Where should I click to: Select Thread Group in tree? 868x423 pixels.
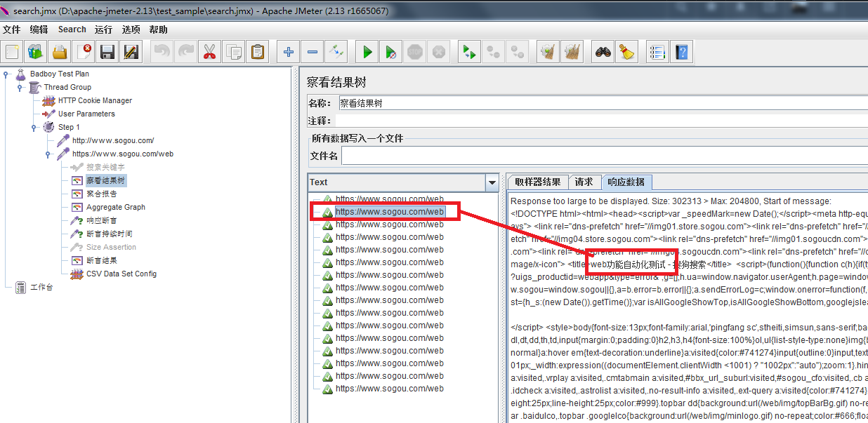tap(67, 87)
